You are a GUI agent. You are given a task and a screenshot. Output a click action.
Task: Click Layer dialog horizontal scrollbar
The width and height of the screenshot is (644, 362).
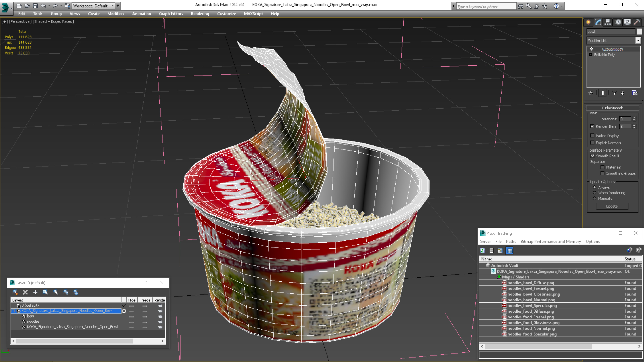(x=88, y=341)
